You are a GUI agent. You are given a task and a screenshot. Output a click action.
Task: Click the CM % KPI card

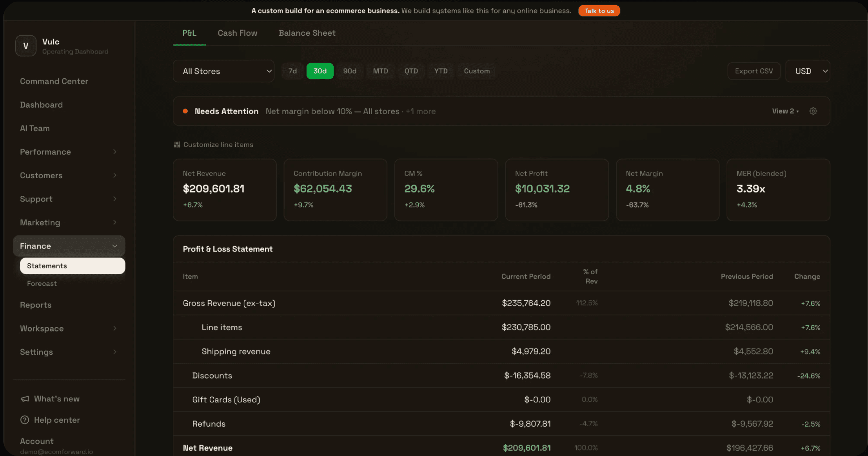(446, 190)
